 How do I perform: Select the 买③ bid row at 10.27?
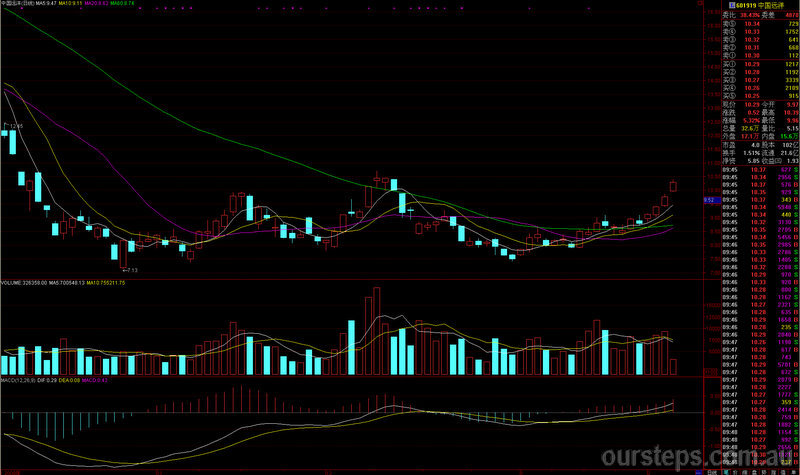point(761,80)
